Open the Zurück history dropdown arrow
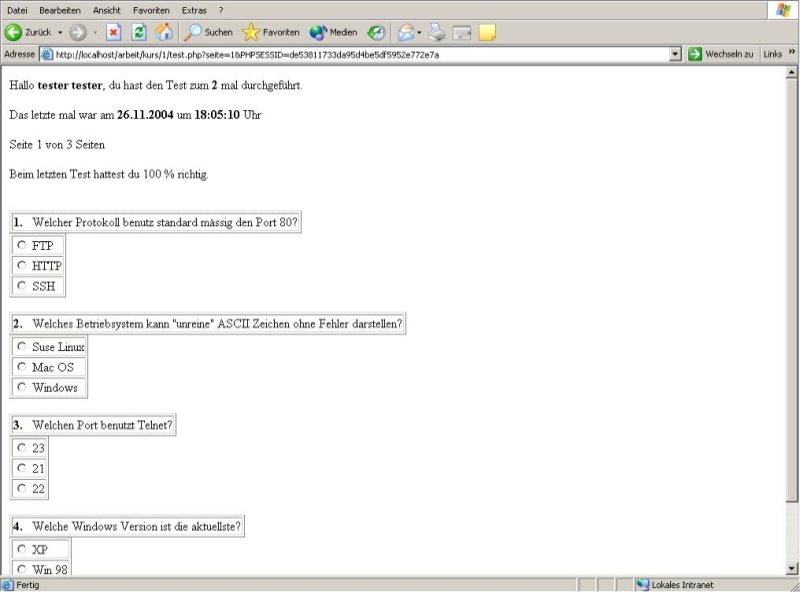 60,33
